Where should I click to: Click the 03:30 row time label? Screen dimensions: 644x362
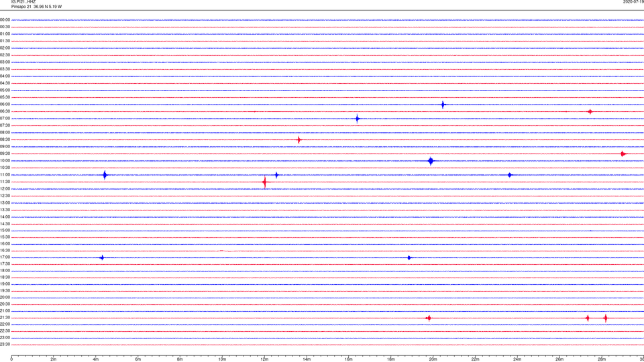click(x=5, y=69)
